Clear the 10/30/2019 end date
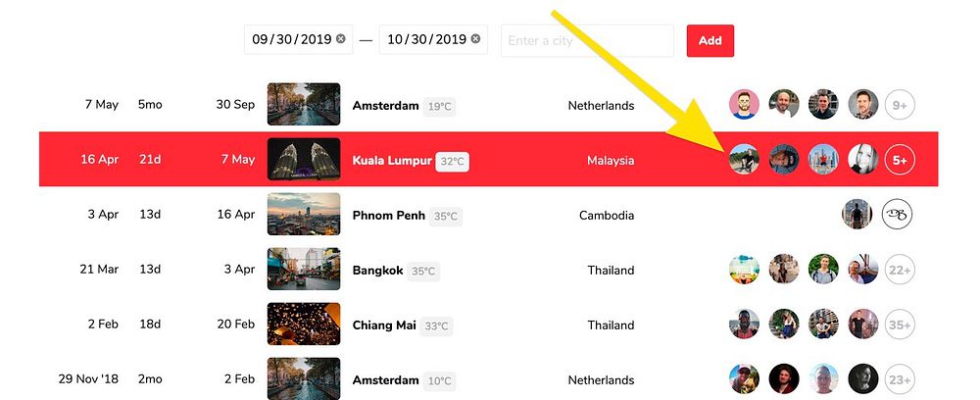Viewport: 980px width, 400px height. click(475, 39)
